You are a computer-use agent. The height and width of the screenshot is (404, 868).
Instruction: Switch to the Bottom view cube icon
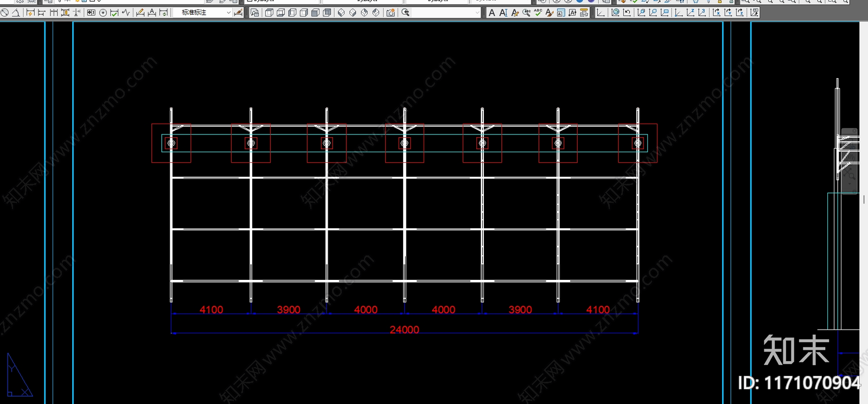280,12
